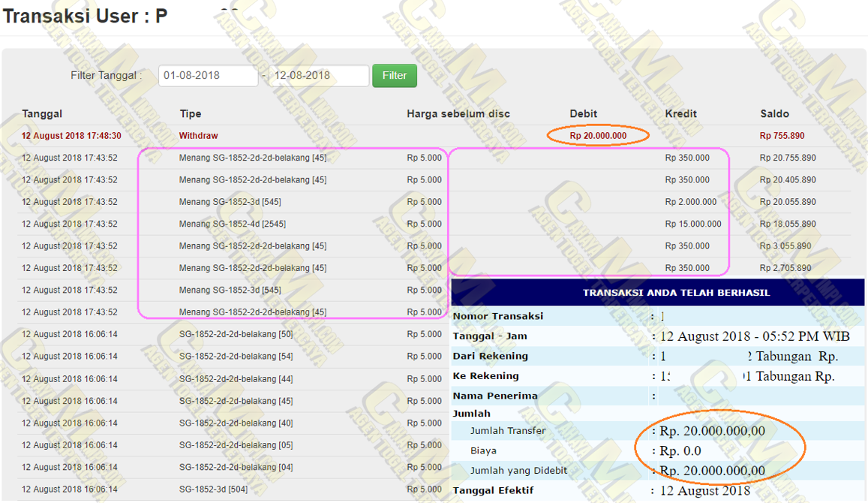Select the SG-1852-2d-2d-belakang [50] entry
Screen dimensions: 868x503
coord(236,334)
